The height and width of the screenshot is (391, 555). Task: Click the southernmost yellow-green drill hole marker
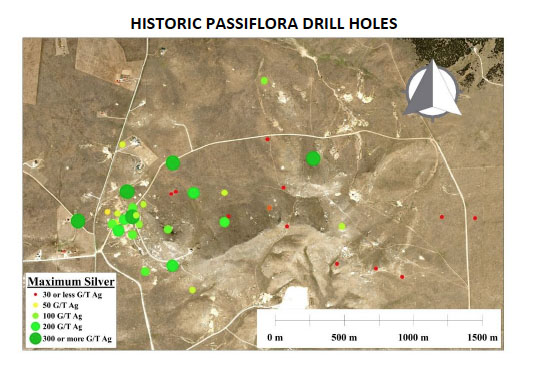[x=192, y=290]
